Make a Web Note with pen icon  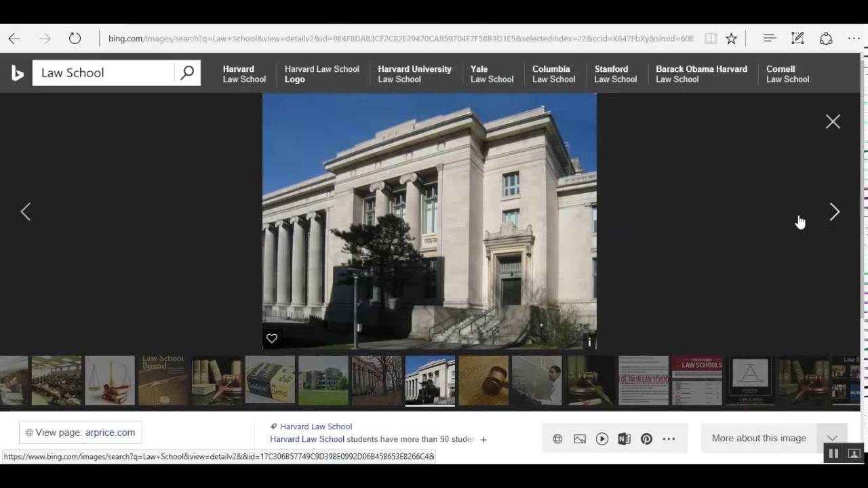point(797,39)
